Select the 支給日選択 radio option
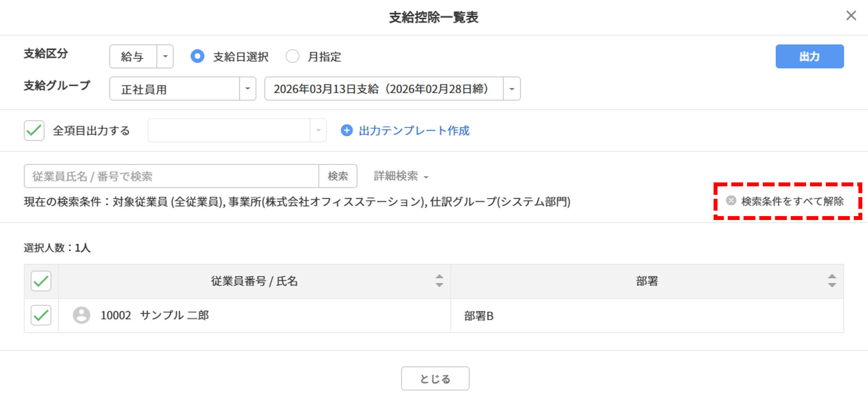The height and width of the screenshot is (402, 868). [x=197, y=56]
